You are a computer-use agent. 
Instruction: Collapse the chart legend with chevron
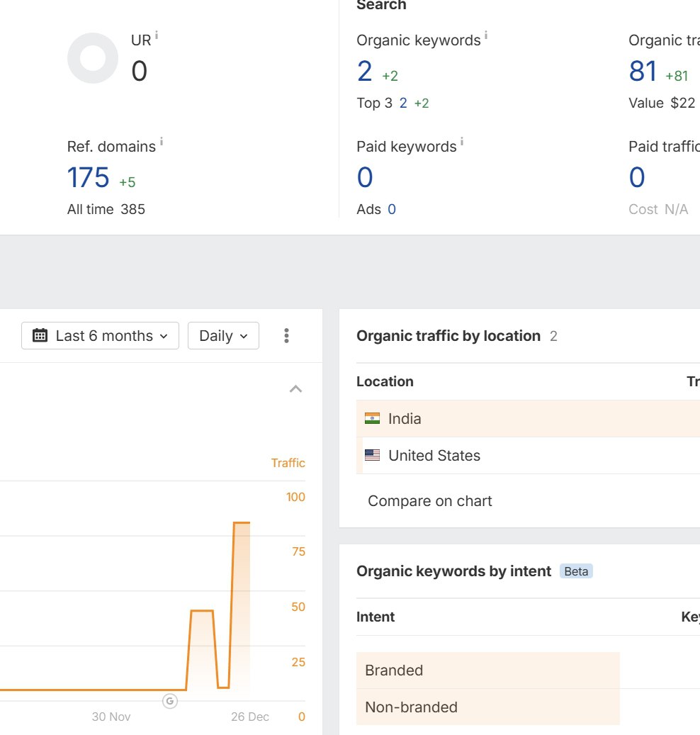pos(296,388)
